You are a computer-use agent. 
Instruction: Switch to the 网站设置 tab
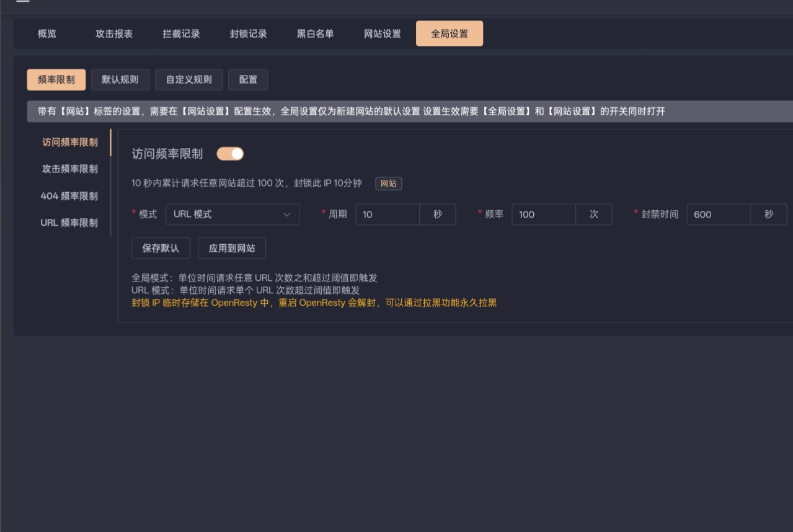point(382,34)
